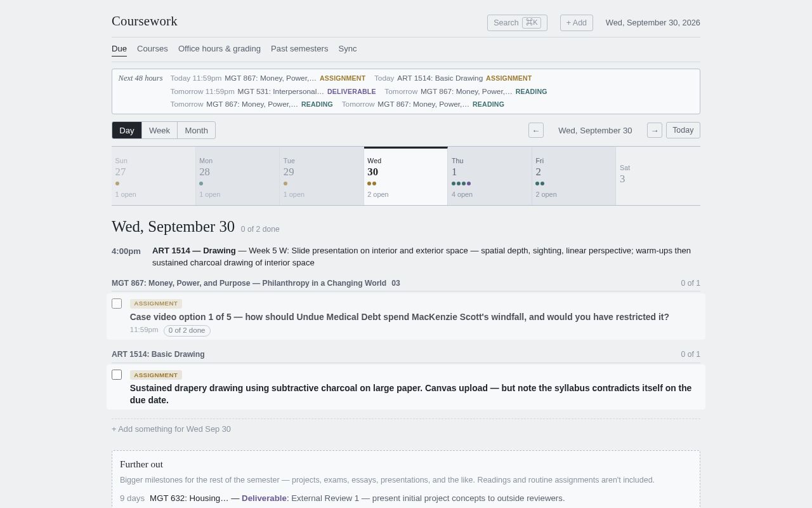The width and height of the screenshot is (812, 508).
Task: Open ART 1514 Basic Drawing item in Next 48 hours
Action: pyautogui.click(x=453, y=78)
